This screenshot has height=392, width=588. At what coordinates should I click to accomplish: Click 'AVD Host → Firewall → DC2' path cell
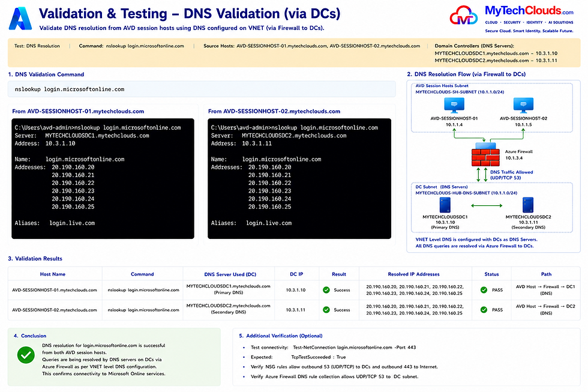(545, 310)
